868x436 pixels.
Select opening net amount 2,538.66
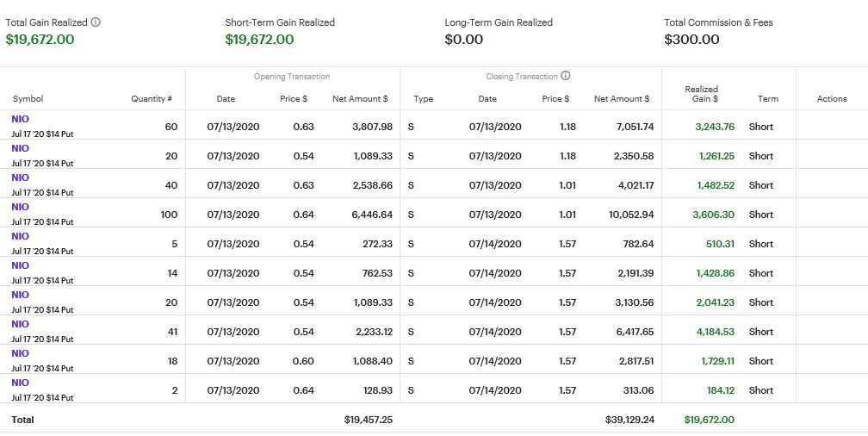[372, 185]
